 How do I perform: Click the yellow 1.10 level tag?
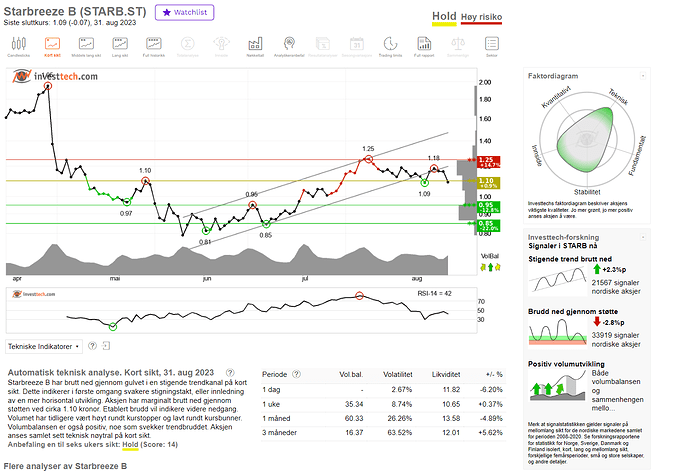pos(488,183)
